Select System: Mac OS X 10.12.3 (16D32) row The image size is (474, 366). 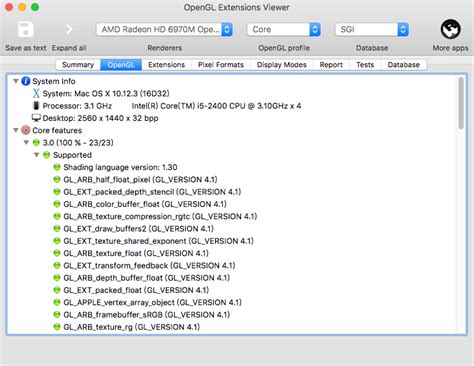coord(106,93)
